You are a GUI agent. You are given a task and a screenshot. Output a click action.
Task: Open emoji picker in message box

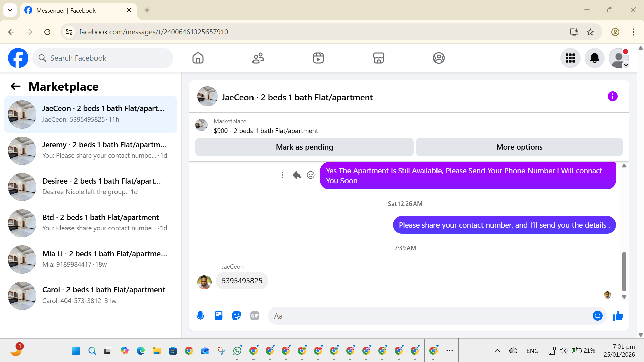597,316
